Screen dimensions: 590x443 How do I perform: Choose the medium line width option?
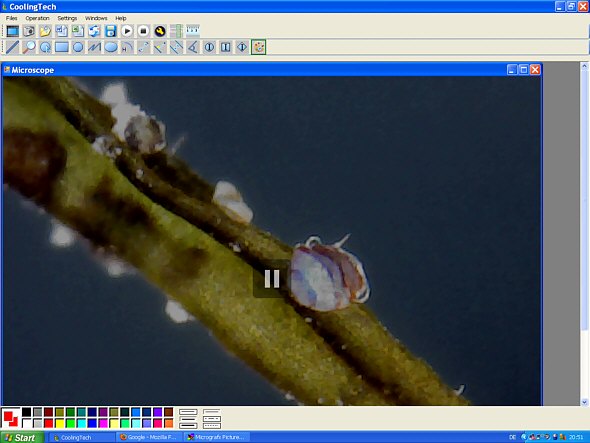[188, 419]
